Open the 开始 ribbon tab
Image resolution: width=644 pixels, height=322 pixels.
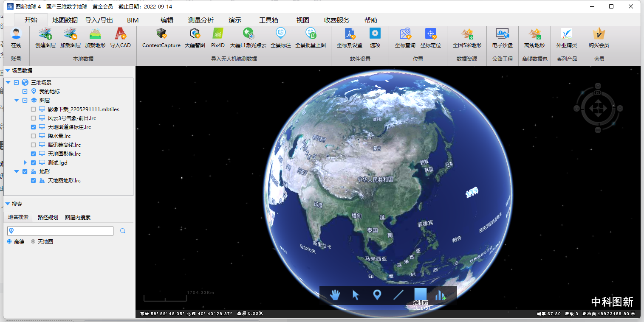coord(31,20)
